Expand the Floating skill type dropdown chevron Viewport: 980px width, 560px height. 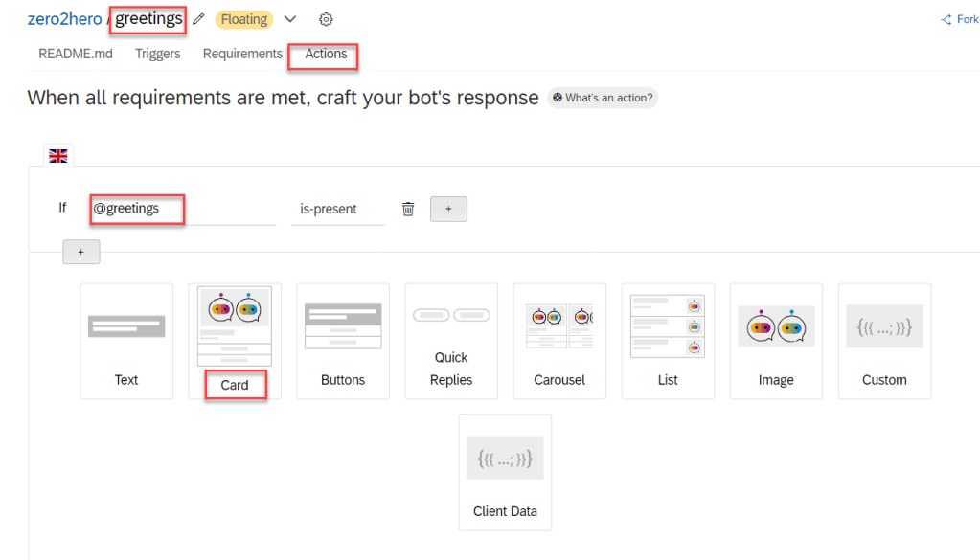[x=290, y=19]
